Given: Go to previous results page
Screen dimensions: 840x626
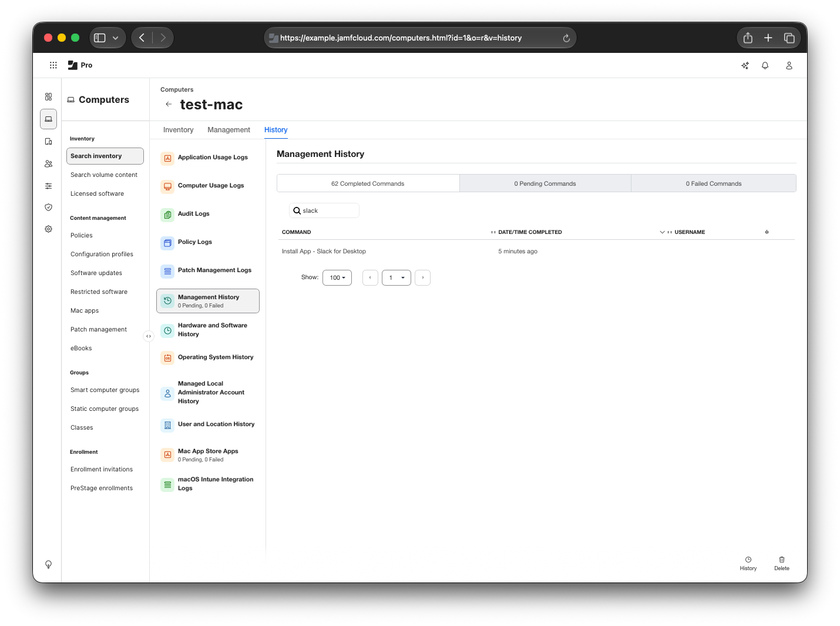Looking at the screenshot, I should [x=370, y=277].
